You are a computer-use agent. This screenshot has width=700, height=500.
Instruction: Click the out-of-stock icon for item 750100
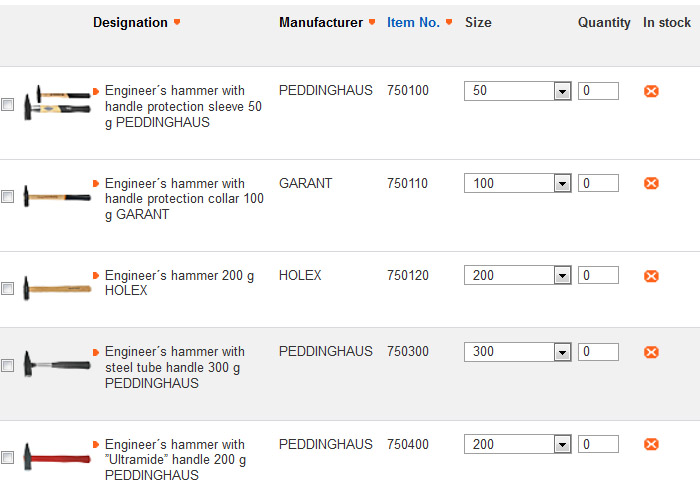[x=651, y=91]
